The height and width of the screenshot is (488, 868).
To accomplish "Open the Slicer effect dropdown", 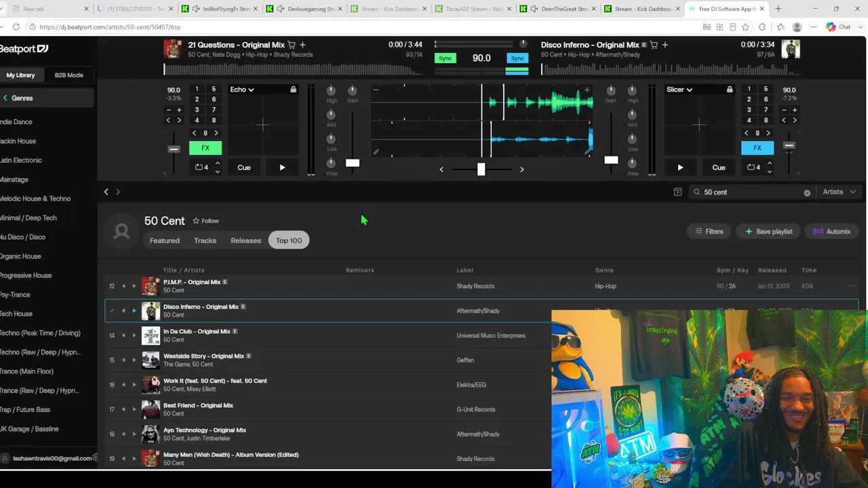I will tap(679, 89).
